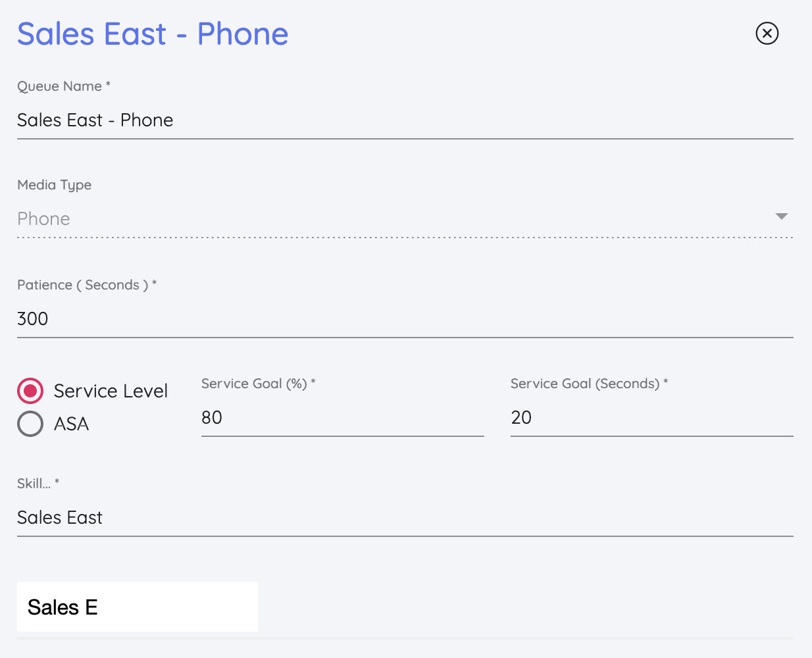This screenshot has width=812, height=658.
Task: Click the Media Type dropdown arrow chevron
Action: click(x=781, y=216)
